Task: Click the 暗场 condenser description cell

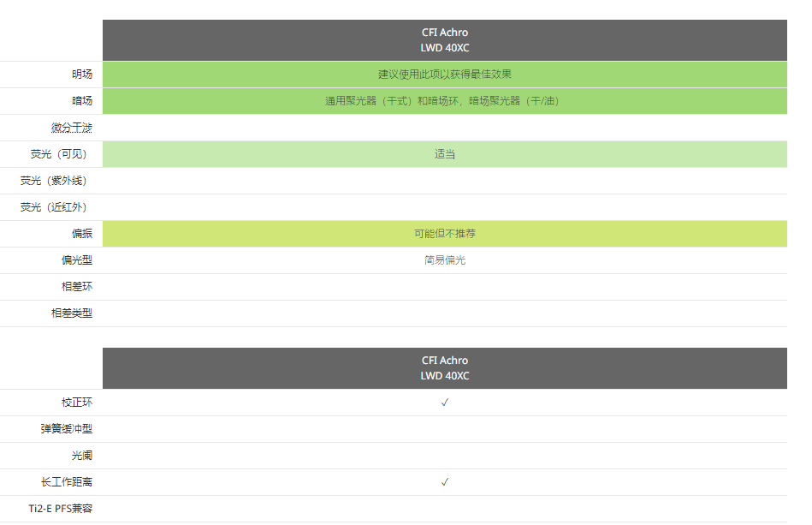Action: [x=444, y=101]
